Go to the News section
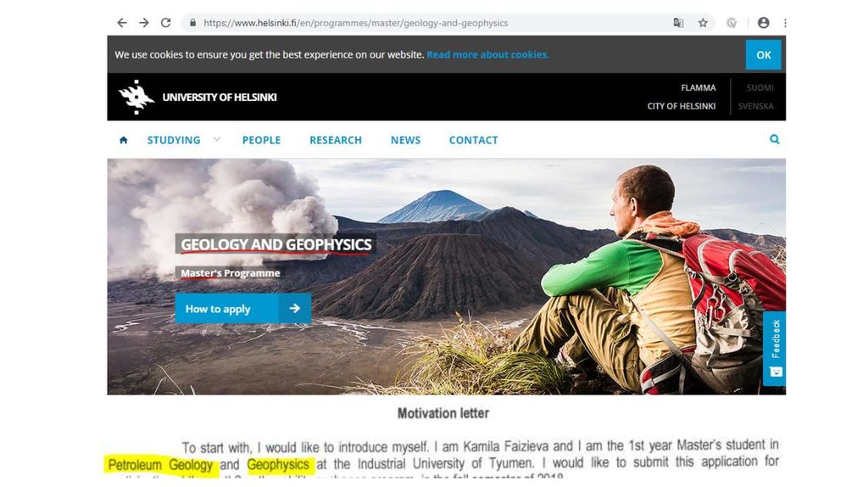 [x=405, y=140]
